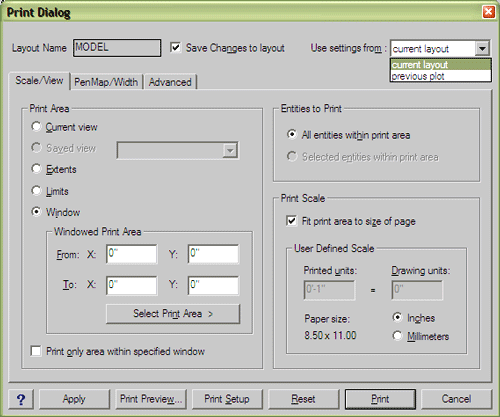Uncheck Fit print area to size of page

[x=292, y=221]
